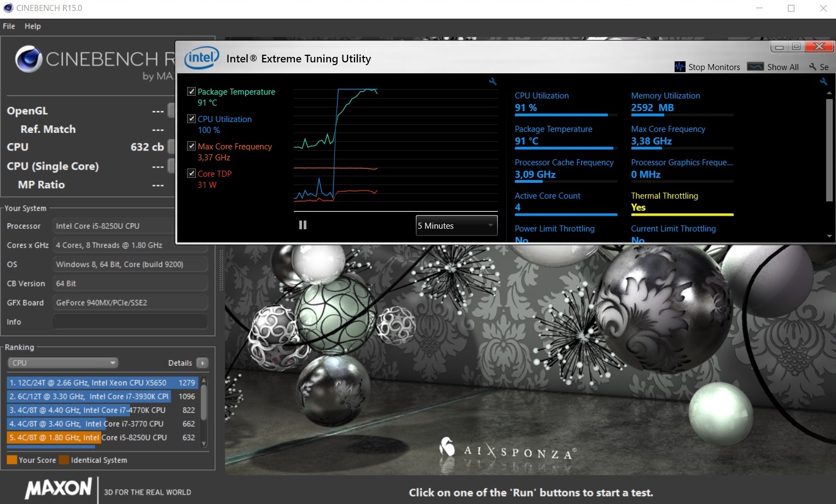The width and height of the screenshot is (836, 504).
Task: Expand ranking Details arrow button
Action: click(x=202, y=363)
